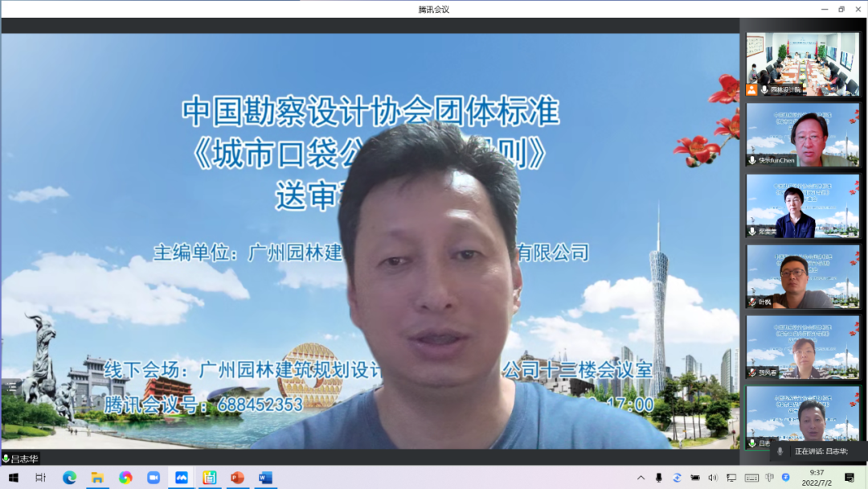Switch to PowerPoint from the taskbar
This screenshot has width=868, height=489.
tap(237, 478)
